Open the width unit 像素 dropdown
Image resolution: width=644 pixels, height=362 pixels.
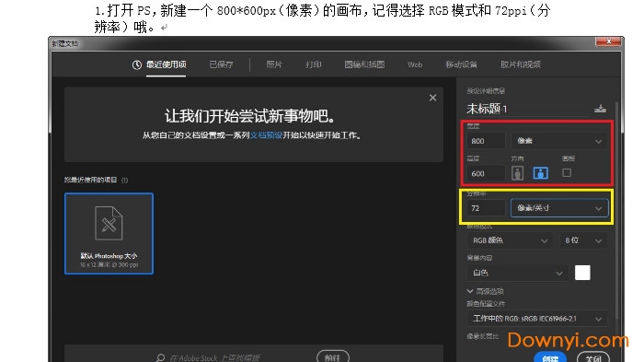558,141
